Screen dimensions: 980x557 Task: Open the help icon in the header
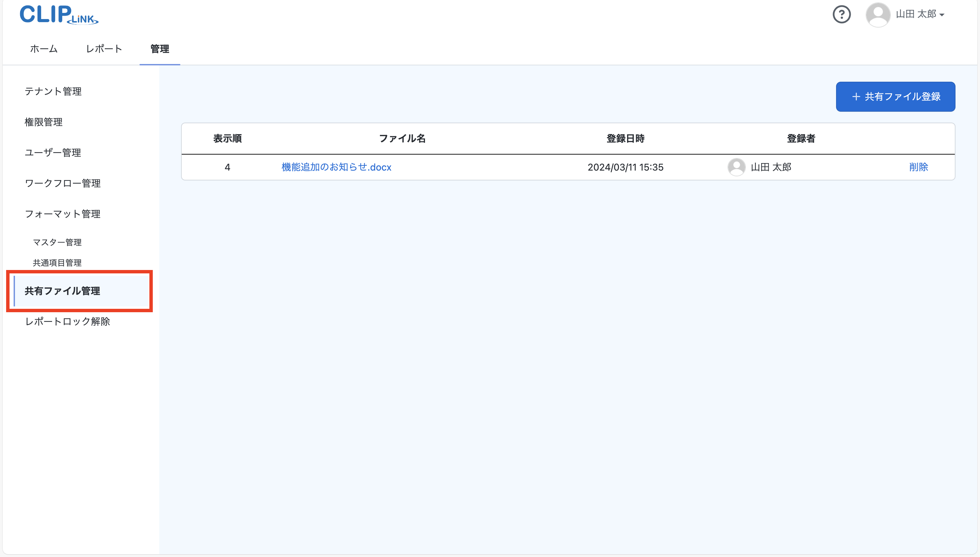842,15
